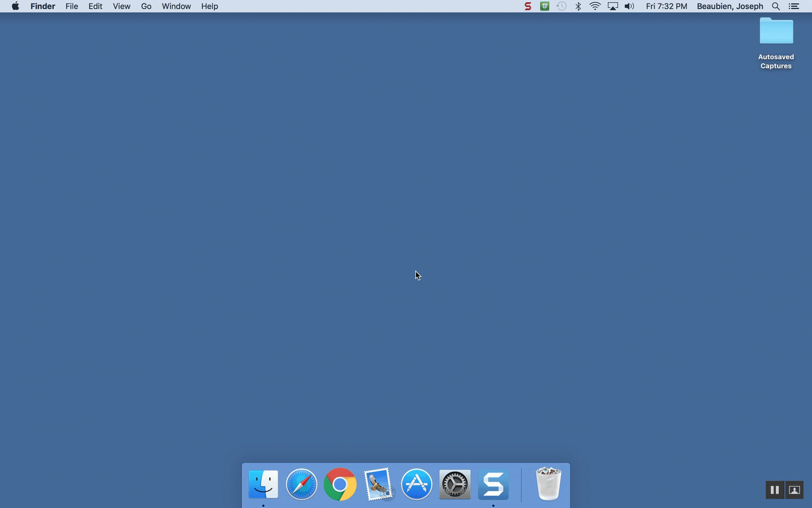812x508 pixels.
Task: Open Finder from the Dock
Action: [x=263, y=484]
